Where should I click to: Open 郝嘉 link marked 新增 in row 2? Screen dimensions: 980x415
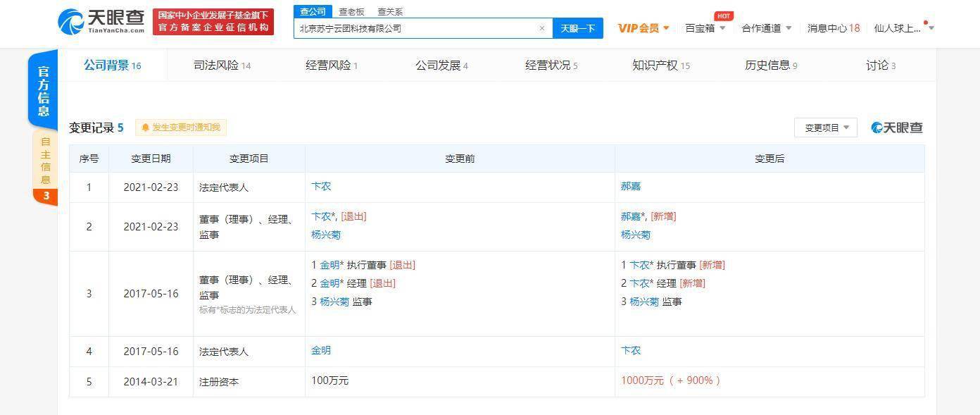(x=631, y=216)
